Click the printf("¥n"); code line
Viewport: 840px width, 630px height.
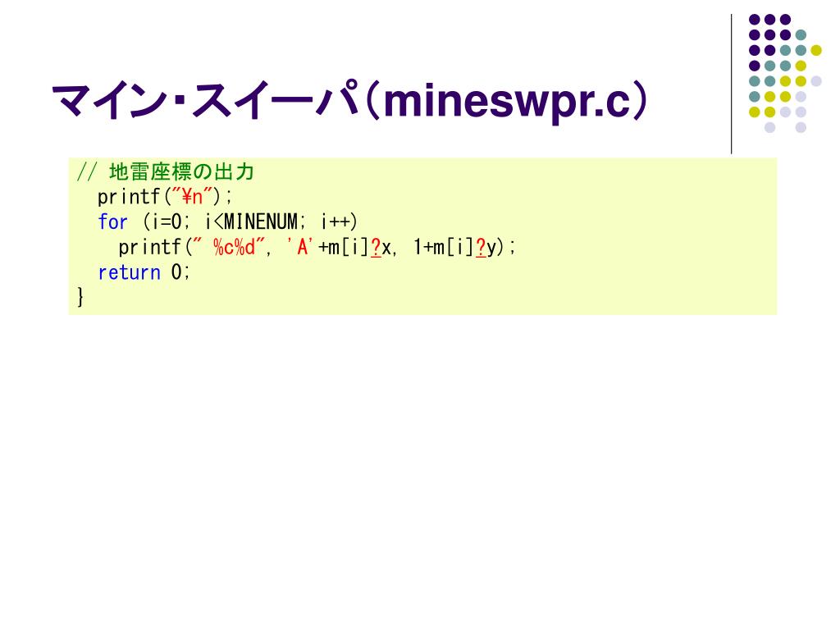164,197
